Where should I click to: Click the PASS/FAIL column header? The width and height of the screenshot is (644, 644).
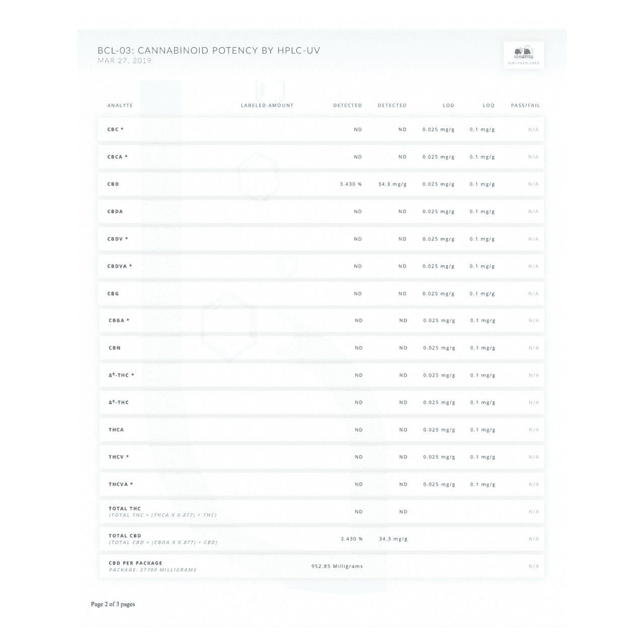pos(525,106)
